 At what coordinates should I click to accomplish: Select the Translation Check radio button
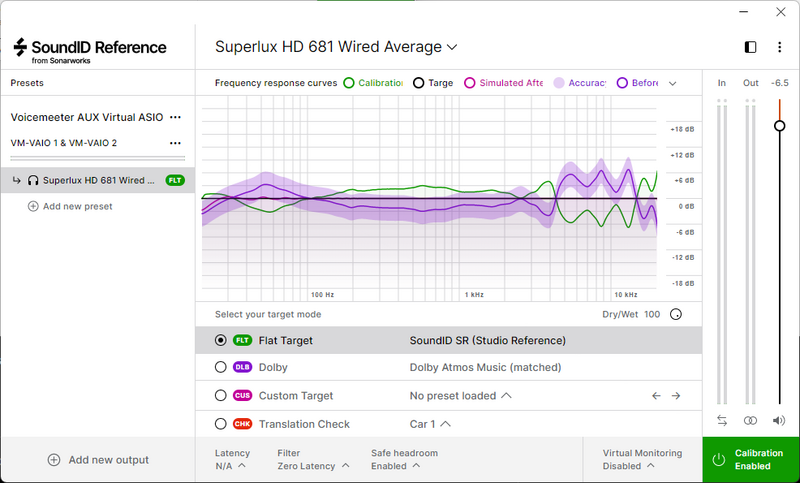pos(220,424)
